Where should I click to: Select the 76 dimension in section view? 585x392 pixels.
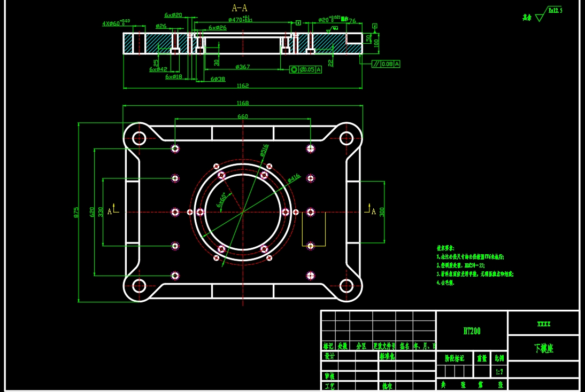[352, 21]
